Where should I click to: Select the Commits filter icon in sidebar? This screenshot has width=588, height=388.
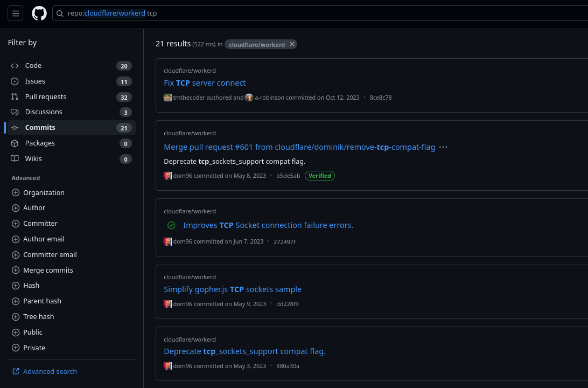click(x=16, y=127)
